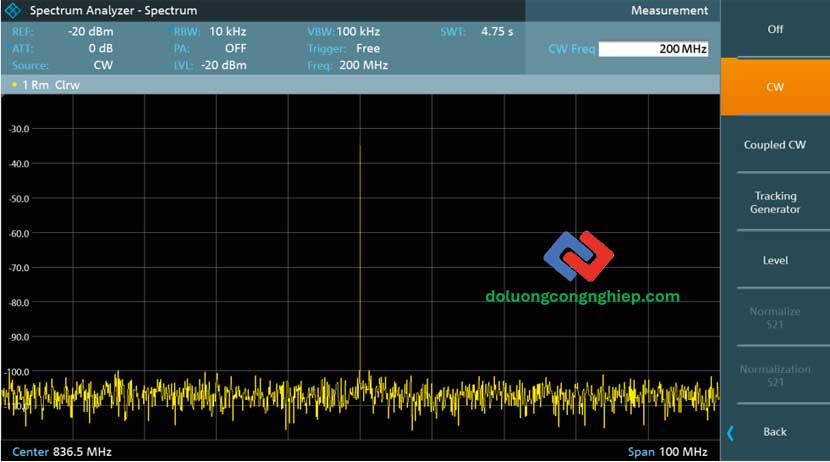
Task: Click the -60.0 axis label
Action: point(19,233)
